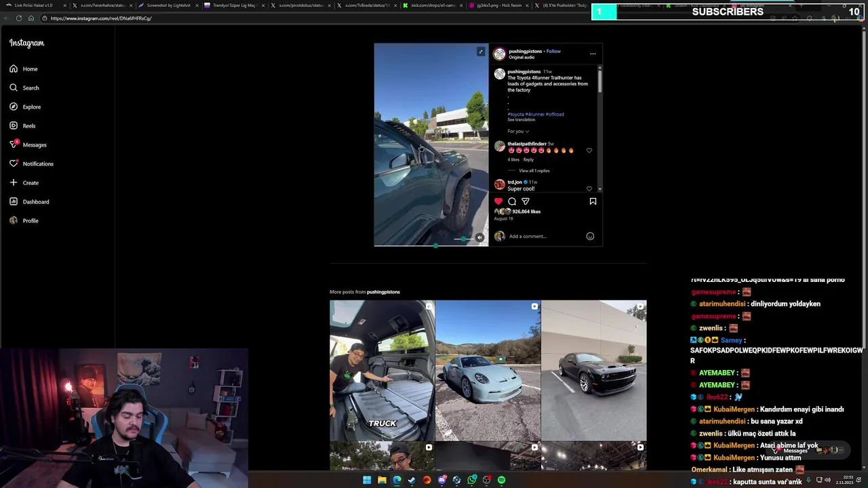Unlike the reel with the red heart

(498, 201)
